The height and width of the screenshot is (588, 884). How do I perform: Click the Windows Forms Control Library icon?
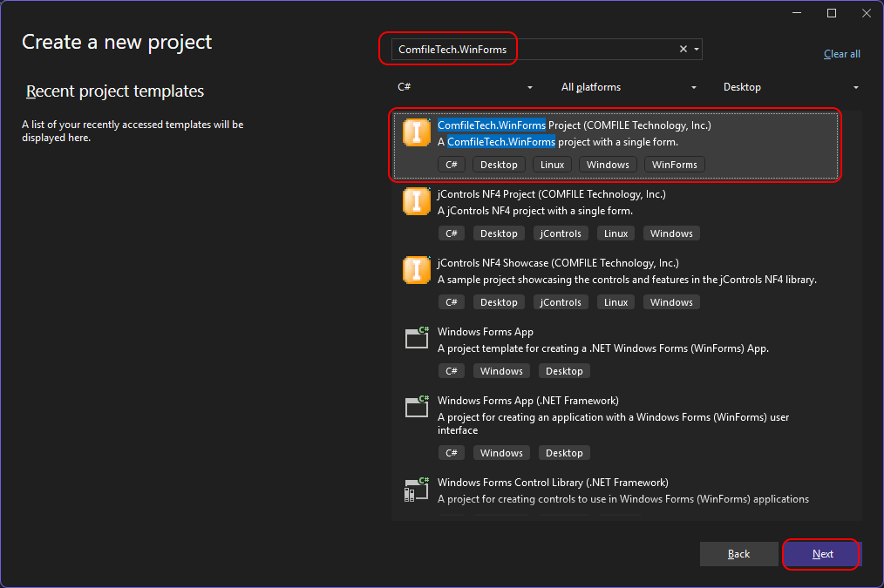click(417, 490)
